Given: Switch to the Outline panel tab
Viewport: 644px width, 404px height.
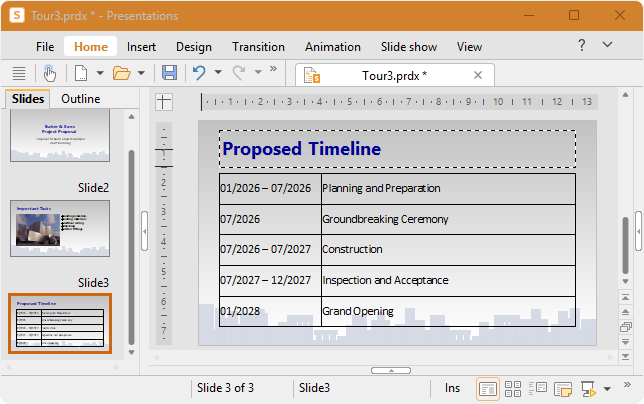Looking at the screenshot, I should click(80, 99).
